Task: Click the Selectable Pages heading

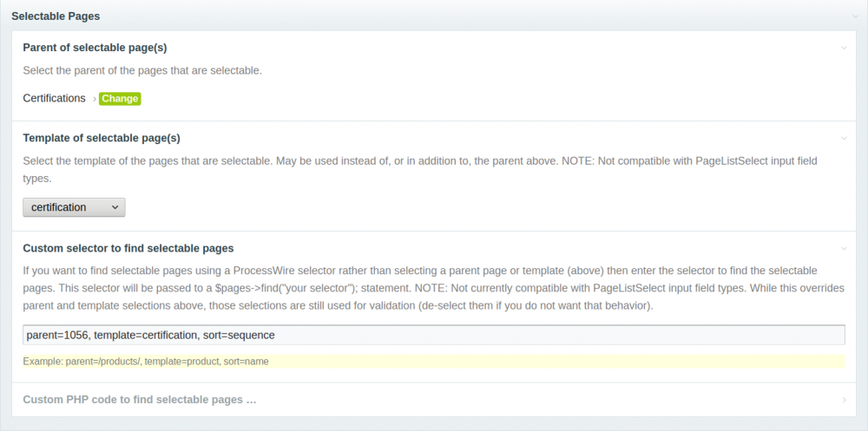Action: 56,16
